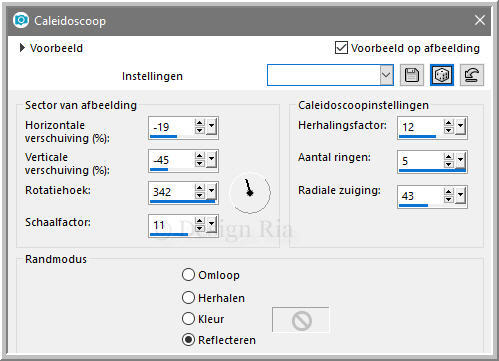This screenshot has height=361, width=499.
Task: Select the Kleur radio button
Action: point(188,319)
